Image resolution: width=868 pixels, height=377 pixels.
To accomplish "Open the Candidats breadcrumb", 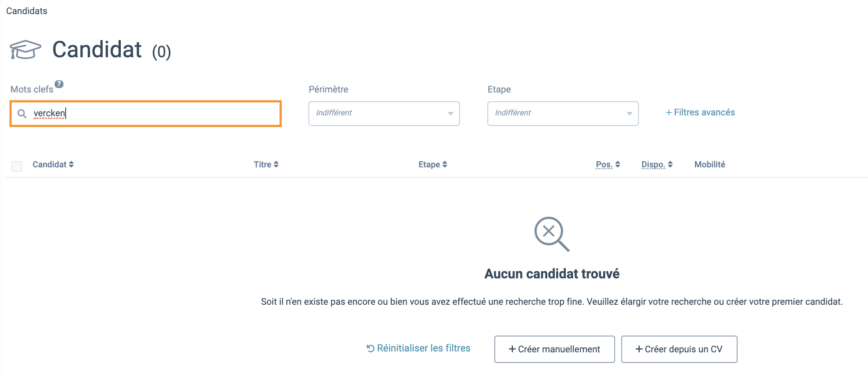I will pos(27,11).
